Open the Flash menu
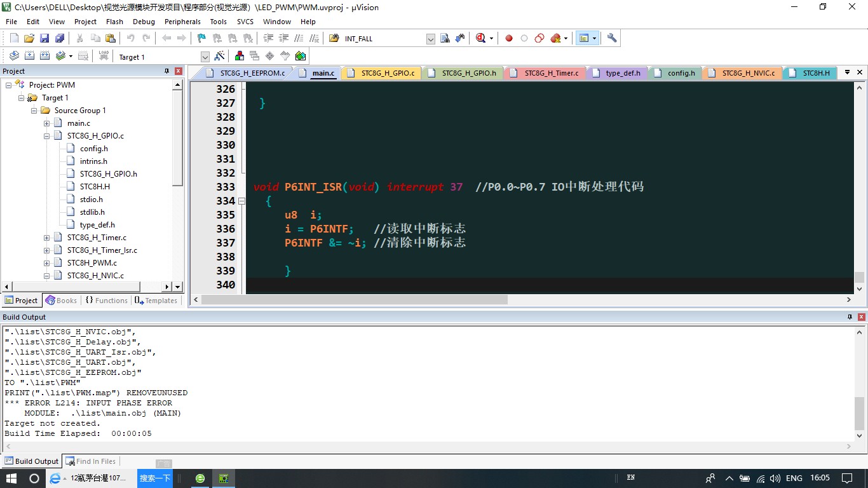 pos(114,21)
